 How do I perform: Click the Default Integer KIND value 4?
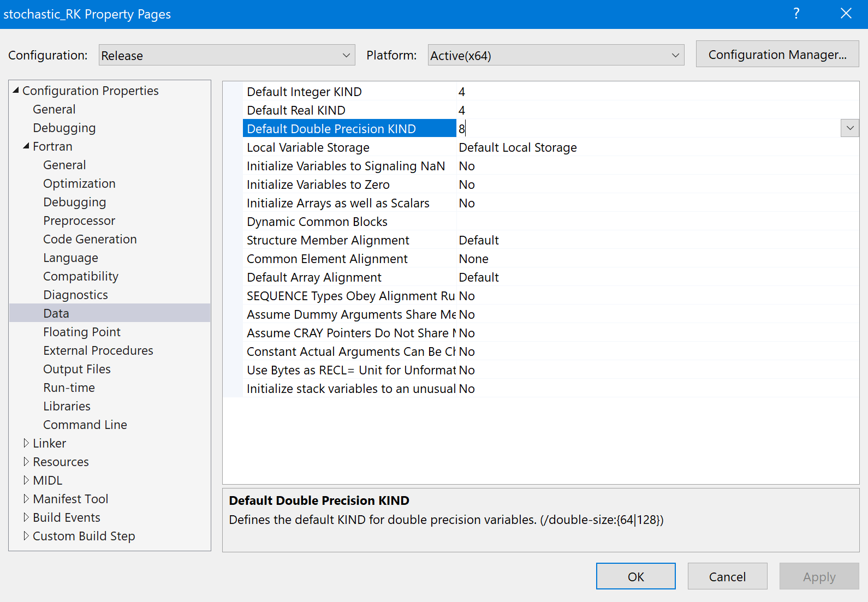pos(462,92)
